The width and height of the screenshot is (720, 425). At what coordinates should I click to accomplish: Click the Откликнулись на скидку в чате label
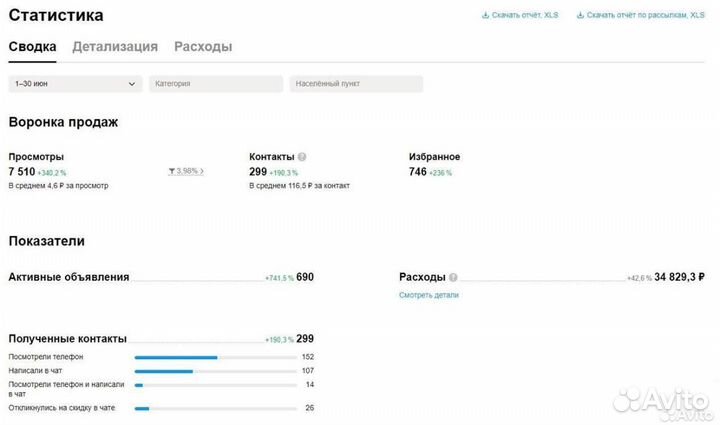[x=62, y=408]
